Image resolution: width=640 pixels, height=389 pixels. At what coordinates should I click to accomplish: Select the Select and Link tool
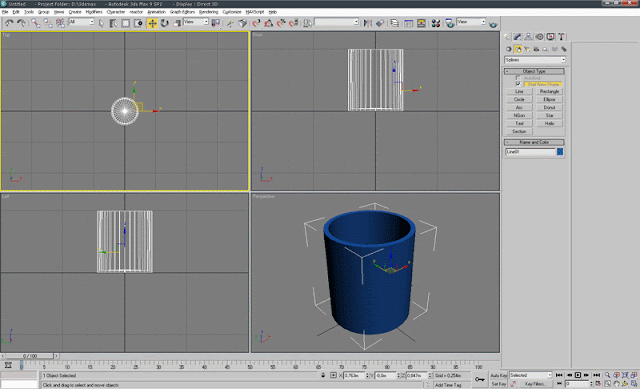[36, 23]
